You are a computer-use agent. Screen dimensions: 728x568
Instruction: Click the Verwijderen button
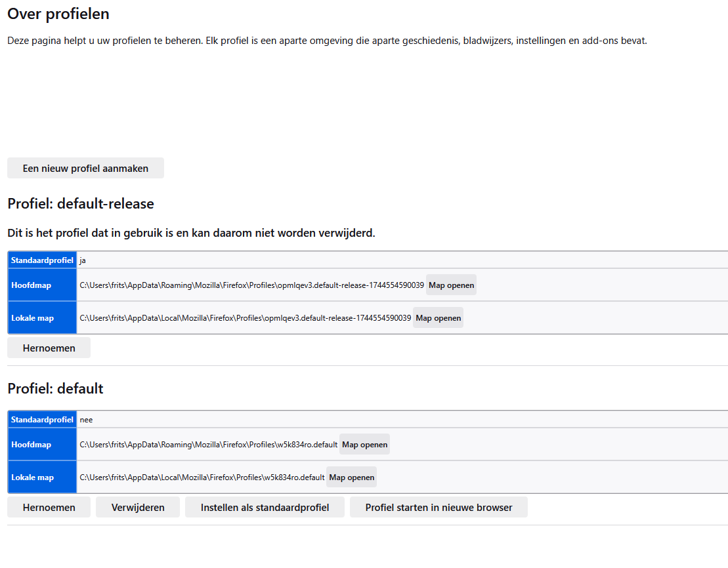(138, 508)
